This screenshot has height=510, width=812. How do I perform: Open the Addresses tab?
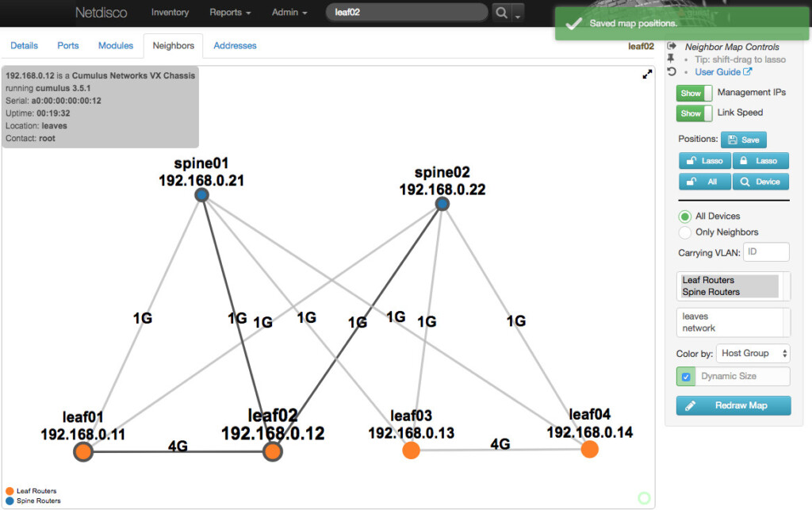tap(235, 46)
